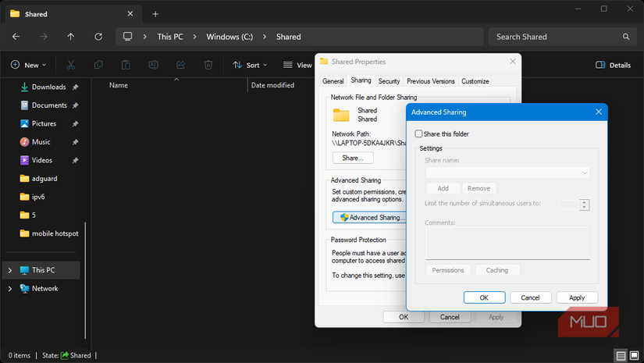Click Cancel in Shared Properties window
The image size is (644, 363).
tap(450, 317)
